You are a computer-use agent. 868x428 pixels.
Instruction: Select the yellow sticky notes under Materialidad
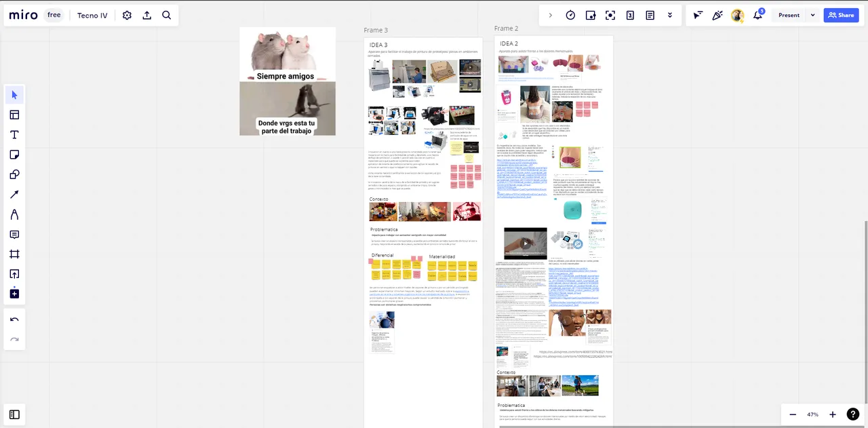pyautogui.click(x=452, y=269)
